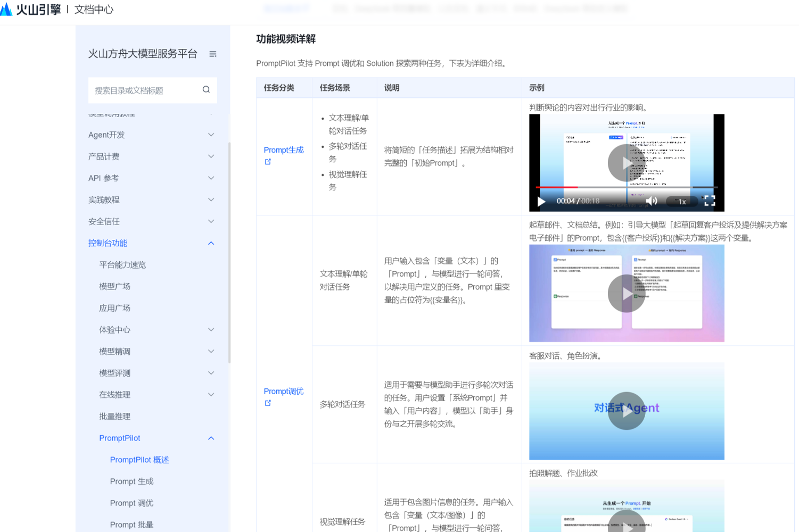Click the video progress bar
The image size is (799, 532).
(627, 187)
